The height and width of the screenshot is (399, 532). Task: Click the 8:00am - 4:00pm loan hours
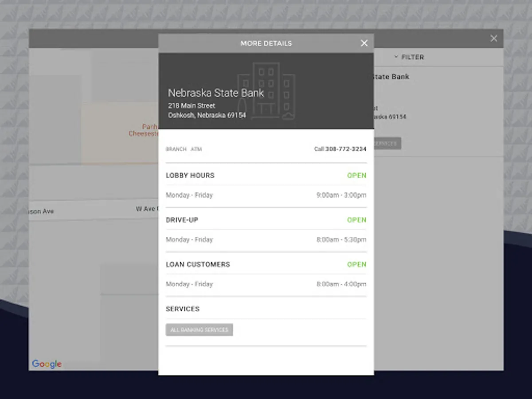(341, 284)
